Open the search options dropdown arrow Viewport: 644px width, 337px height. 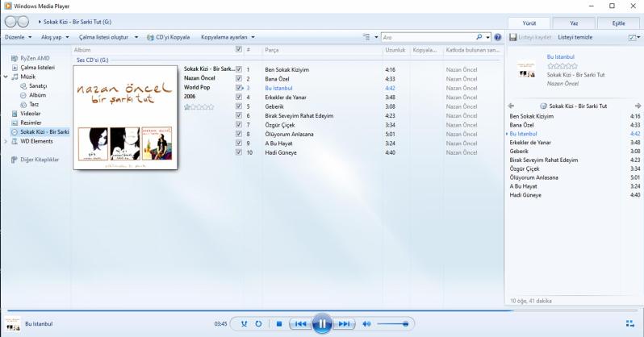pos(488,37)
